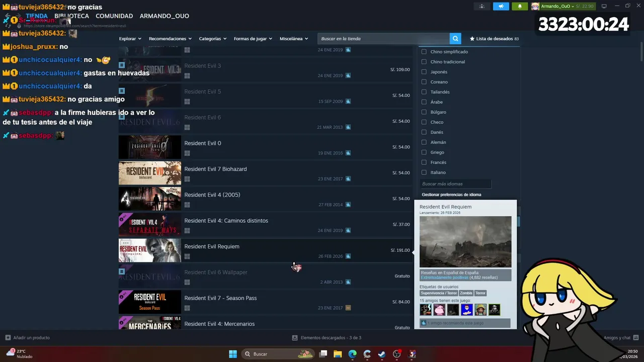Image resolution: width=644 pixels, height=362 pixels.
Task: Click the Windows icon on Resident Evil 4 (2005) row
Action: click(x=187, y=205)
